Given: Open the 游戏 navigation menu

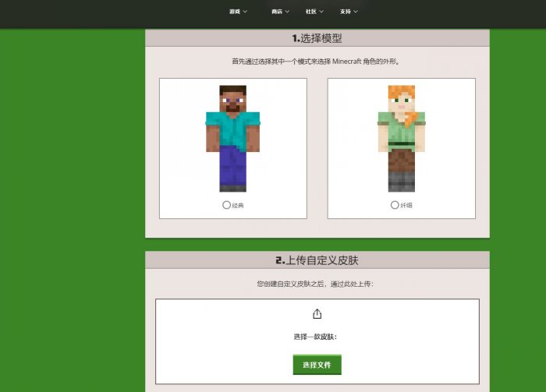Looking at the screenshot, I should coord(235,12).
